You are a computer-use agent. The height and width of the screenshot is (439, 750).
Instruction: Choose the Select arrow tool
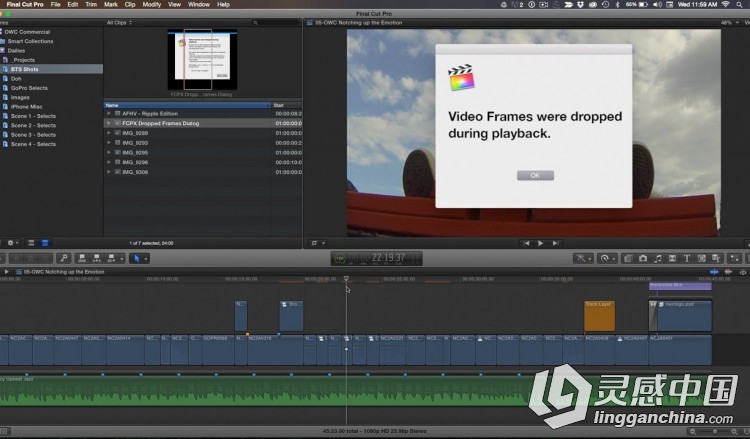coord(137,259)
